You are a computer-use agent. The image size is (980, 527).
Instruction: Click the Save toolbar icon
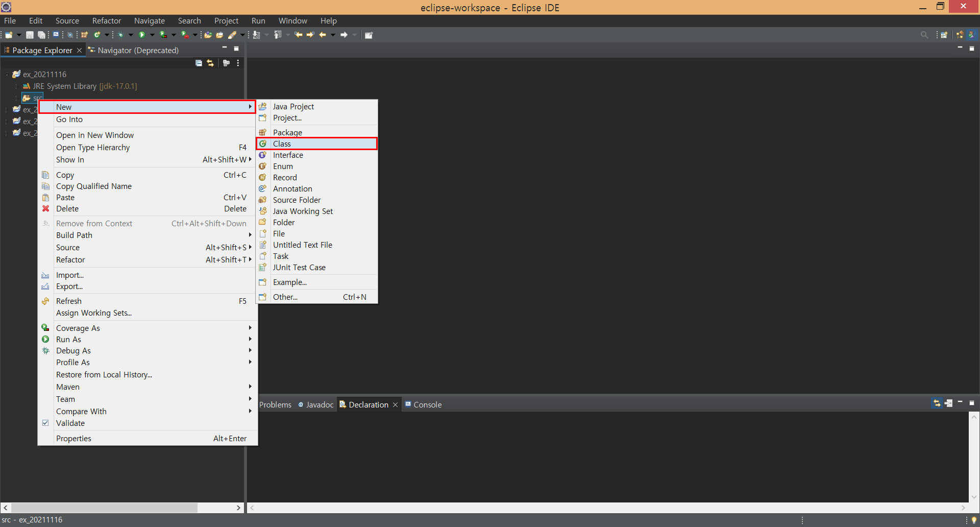coord(30,35)
